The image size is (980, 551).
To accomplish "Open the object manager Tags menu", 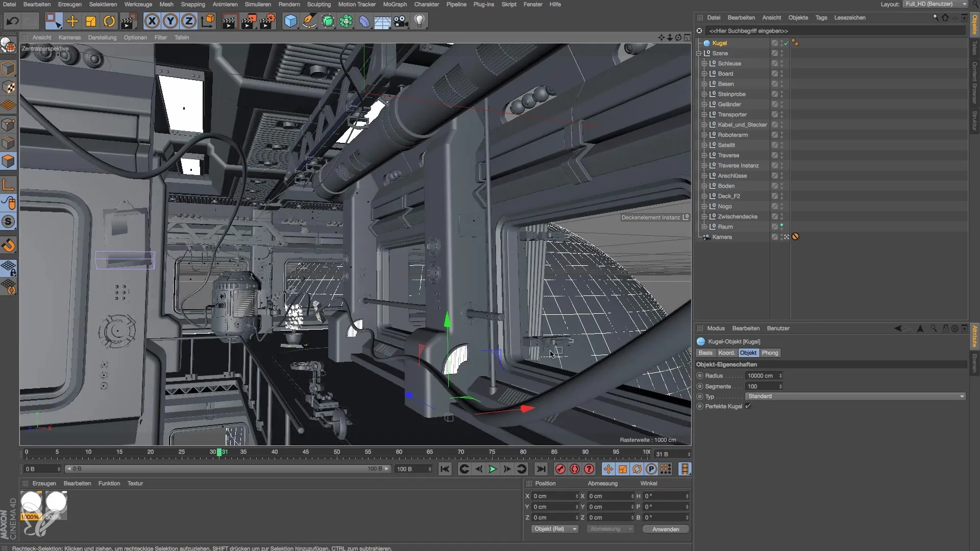I will pos(821,17).
